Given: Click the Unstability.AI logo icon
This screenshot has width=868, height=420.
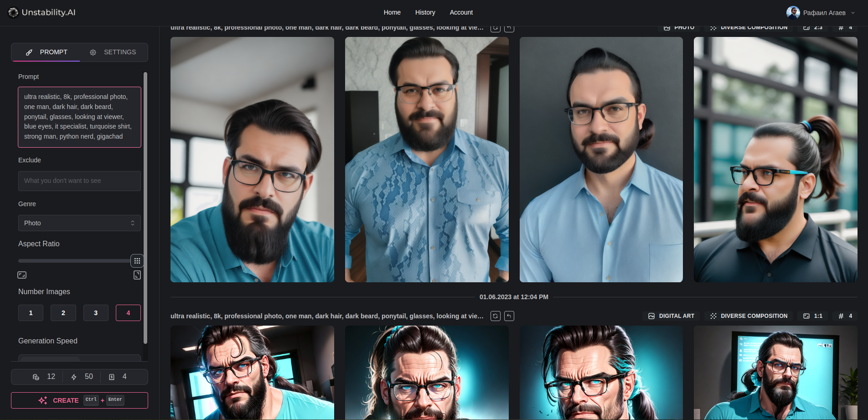Looking at the screenshot, I should coord(13,13).
